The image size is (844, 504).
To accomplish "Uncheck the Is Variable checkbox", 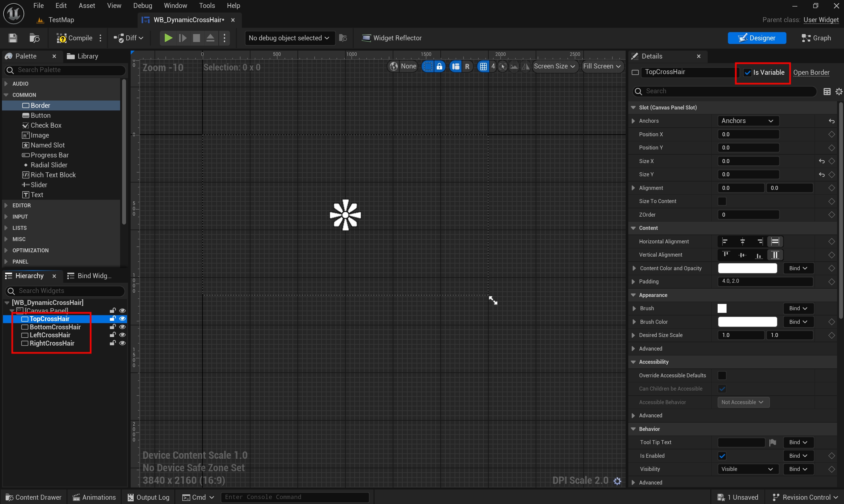I will [x=747, y=73].
